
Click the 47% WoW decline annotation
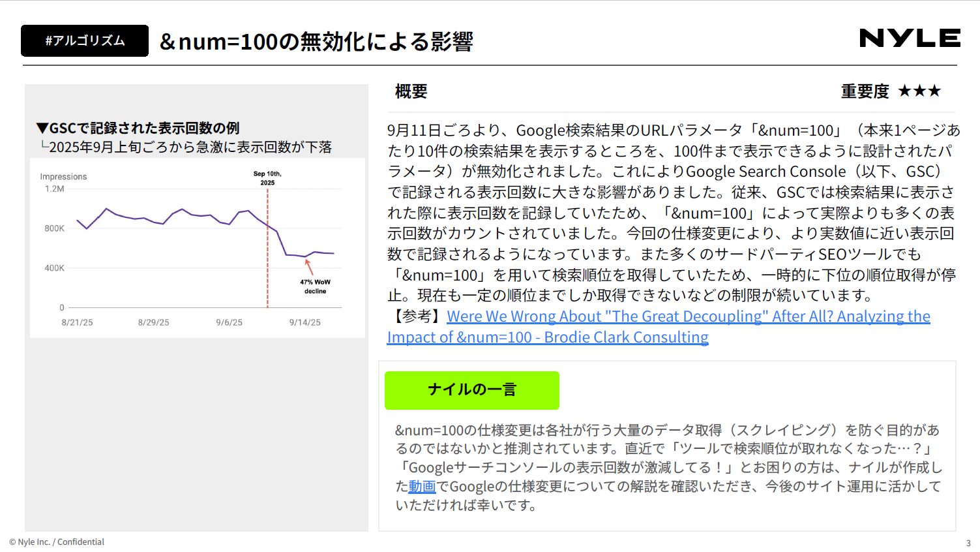tap(315, 286)
